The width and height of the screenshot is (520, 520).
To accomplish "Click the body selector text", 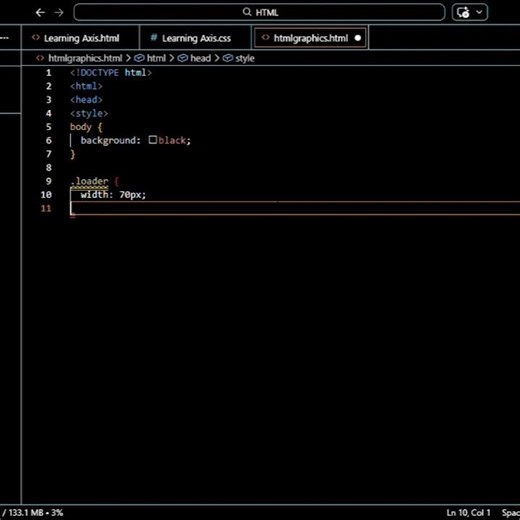I will tap(81, 127).
